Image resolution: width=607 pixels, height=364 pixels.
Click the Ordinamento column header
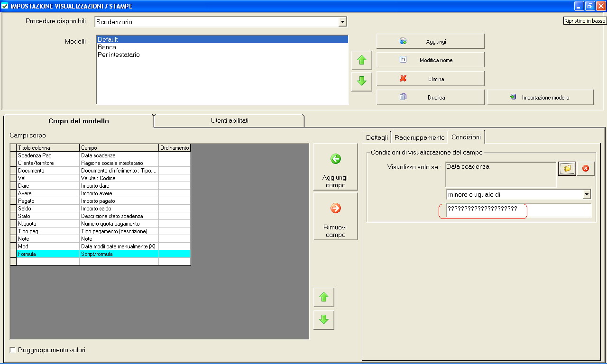pos(175,148)
